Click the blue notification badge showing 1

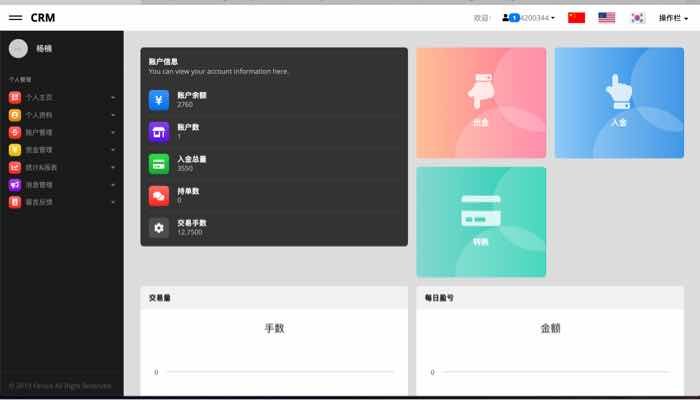tap(514, 18)
